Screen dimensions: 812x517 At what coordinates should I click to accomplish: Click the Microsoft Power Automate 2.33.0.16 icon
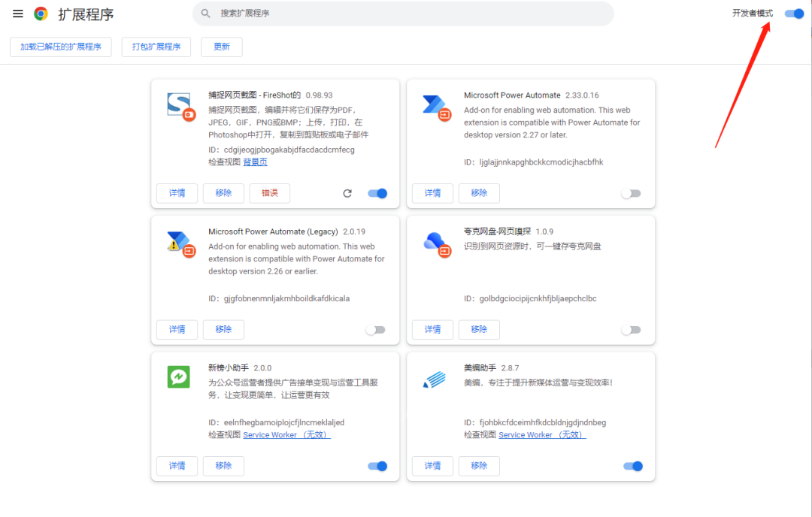click(436, 107)
